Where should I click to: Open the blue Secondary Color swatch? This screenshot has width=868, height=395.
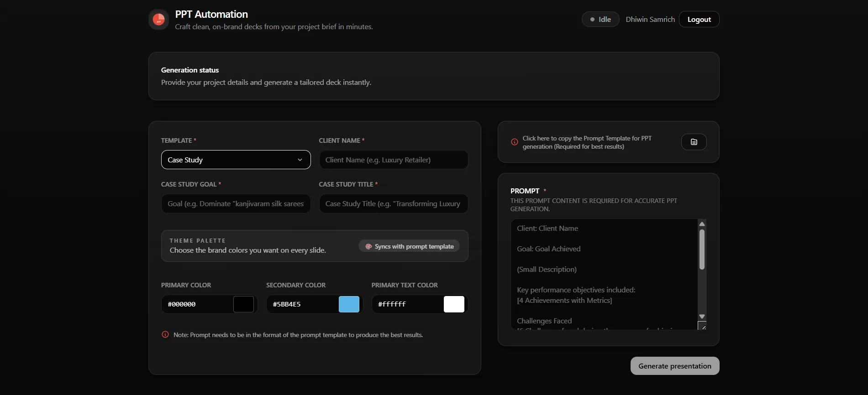point(349,304)
